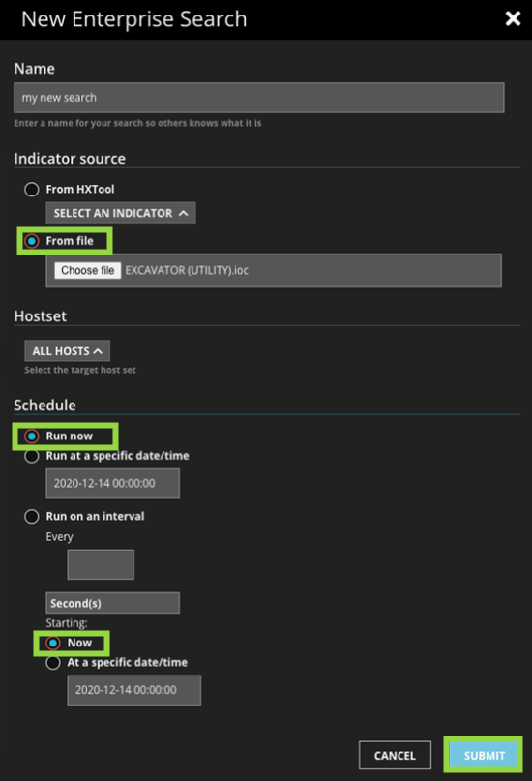Close the New Enterprise Search dialog

(x=513, y=19)
